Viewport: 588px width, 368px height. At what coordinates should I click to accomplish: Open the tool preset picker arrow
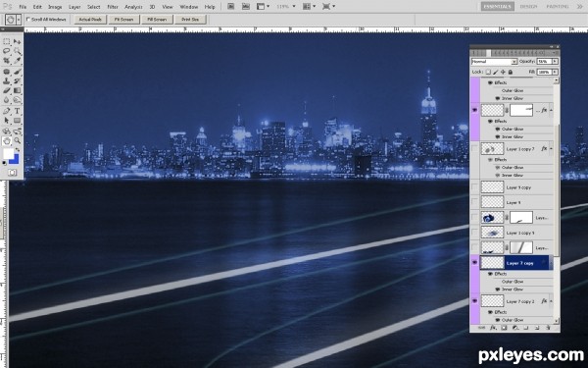pyautogui.click(x=19, y=20)
